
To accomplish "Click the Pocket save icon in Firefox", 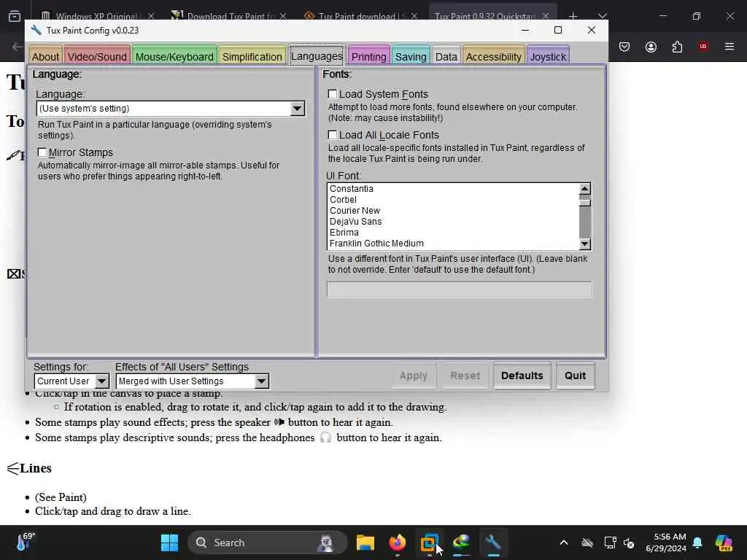I will pos(624,46).
